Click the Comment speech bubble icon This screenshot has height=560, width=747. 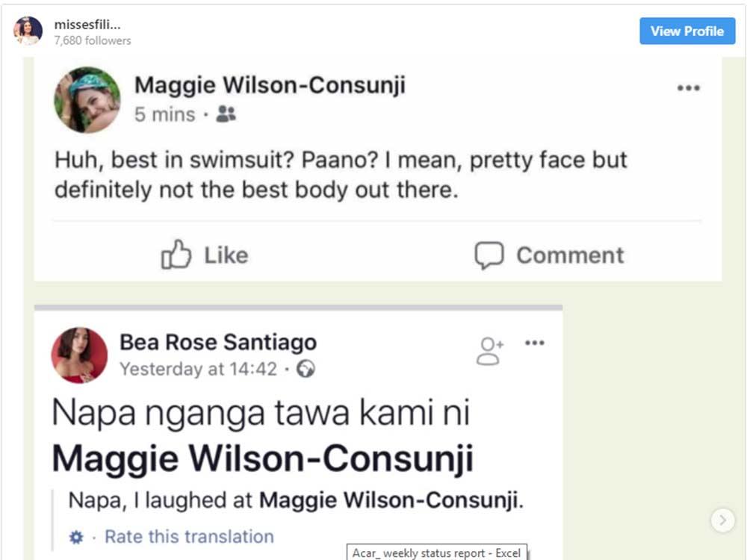(489, 255)
